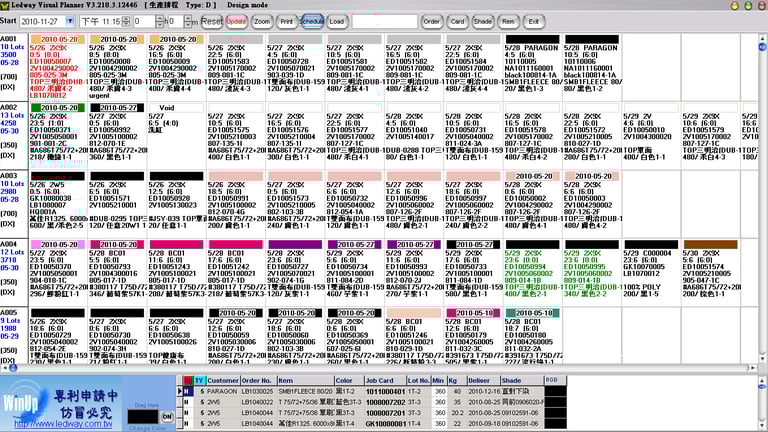Click the time field spinner beside 11:15
The width and height of the screenshot is (768, 432).
(126, 22)
